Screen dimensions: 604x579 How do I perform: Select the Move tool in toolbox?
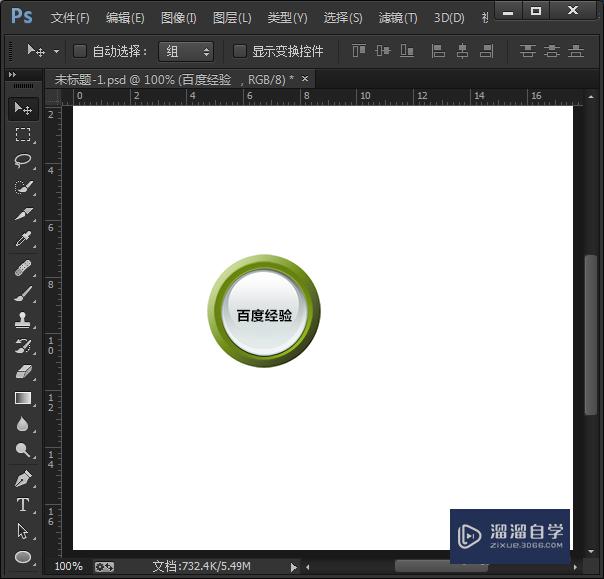pos(23,109)
